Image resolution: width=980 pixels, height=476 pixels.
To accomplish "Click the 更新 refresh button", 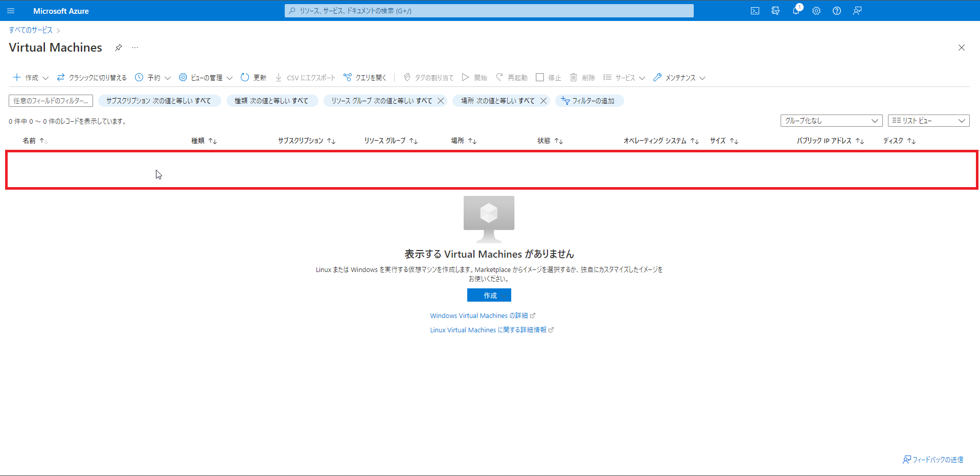I will click(254, 78).
